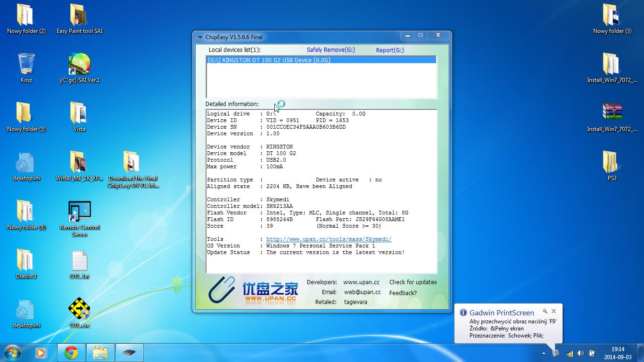Viewport: 644px width, 362px height.
Task: Close the Gadwin PrintScreen notification balloon
Action: (554, 311)
